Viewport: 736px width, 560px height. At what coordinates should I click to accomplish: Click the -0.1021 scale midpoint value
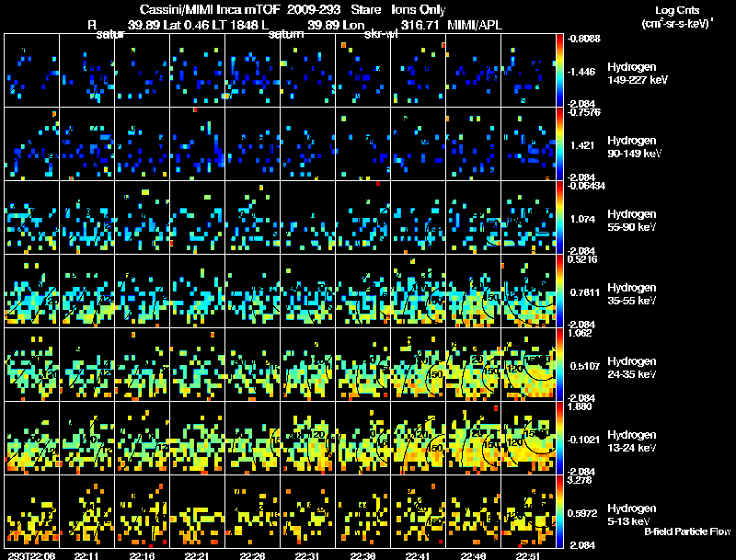pyautogui.click(x=583, y=440)
